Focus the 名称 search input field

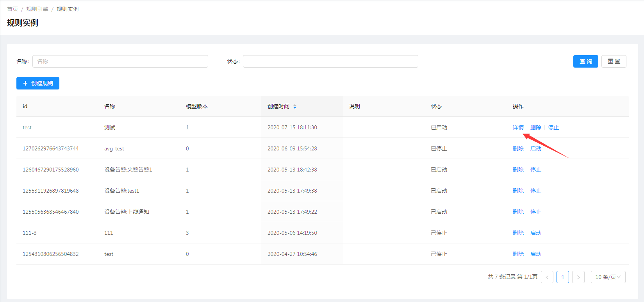pos(120,61)
